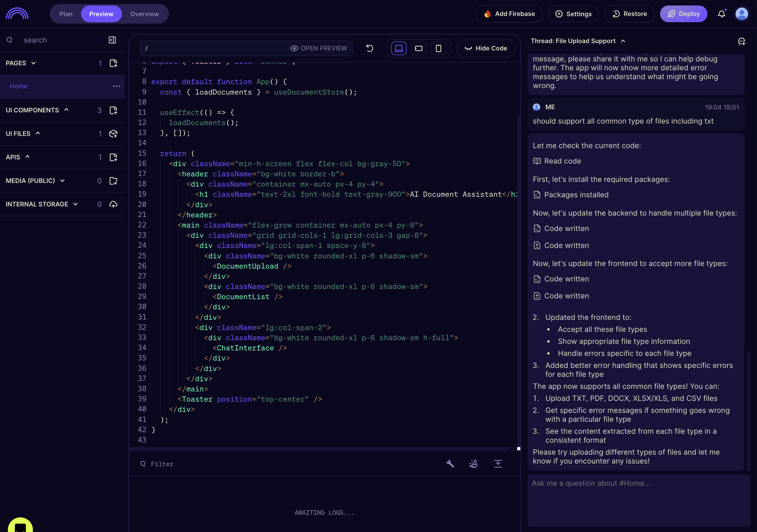This screenshot has width=757, height=532.
Task: Toggle OPEN PREVIEW eye button
Action: tap(318, 48)
